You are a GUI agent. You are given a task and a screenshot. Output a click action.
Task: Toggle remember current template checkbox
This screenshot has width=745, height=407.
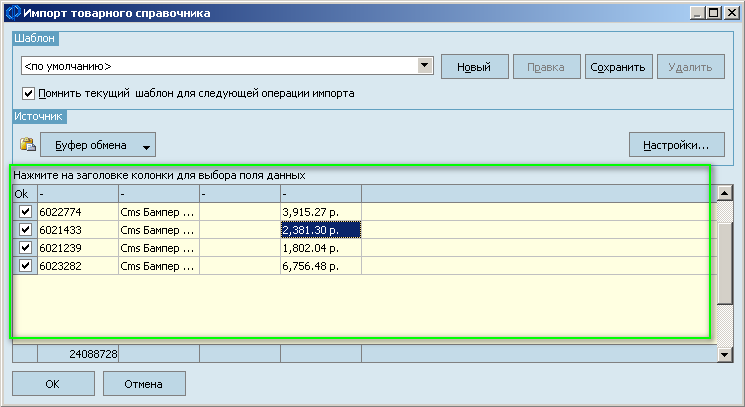29,93
